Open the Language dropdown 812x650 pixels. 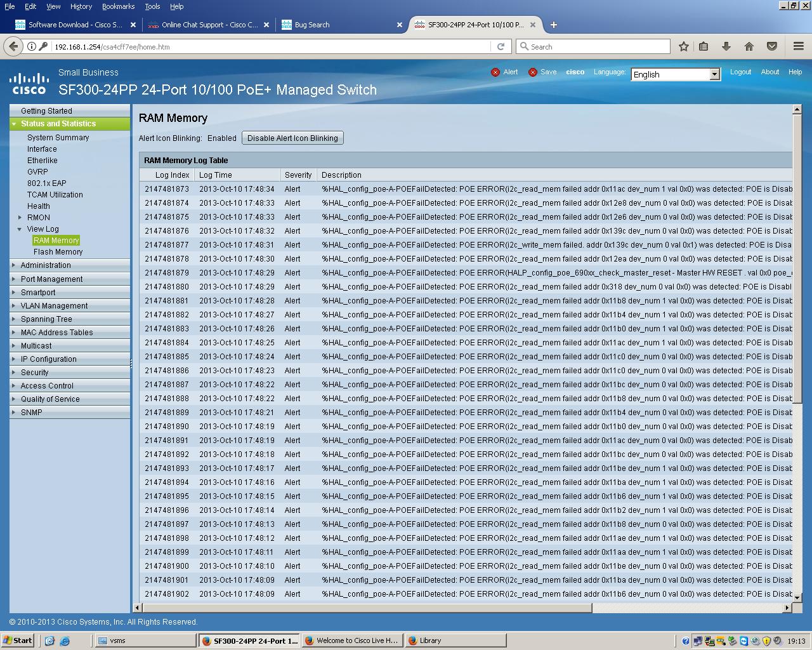coord(676,74)
